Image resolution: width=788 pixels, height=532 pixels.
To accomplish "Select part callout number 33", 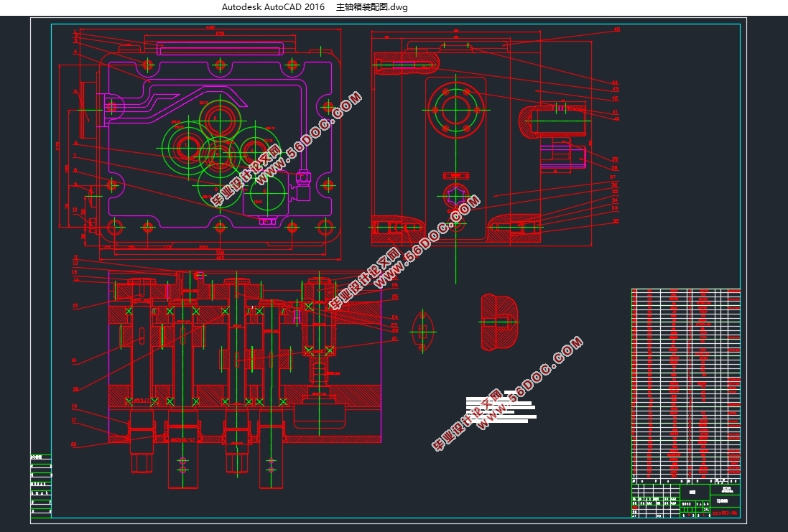I will [615, 208].
